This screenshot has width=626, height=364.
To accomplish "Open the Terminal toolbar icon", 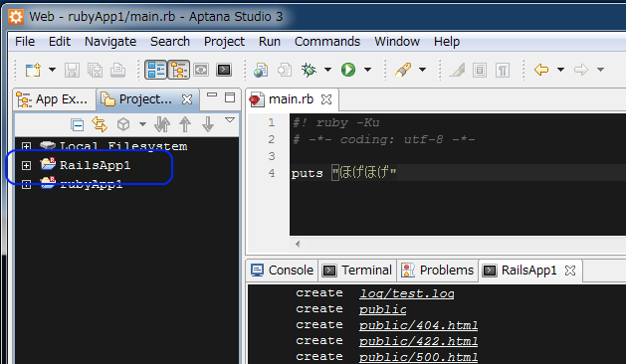I will (224, 70).
